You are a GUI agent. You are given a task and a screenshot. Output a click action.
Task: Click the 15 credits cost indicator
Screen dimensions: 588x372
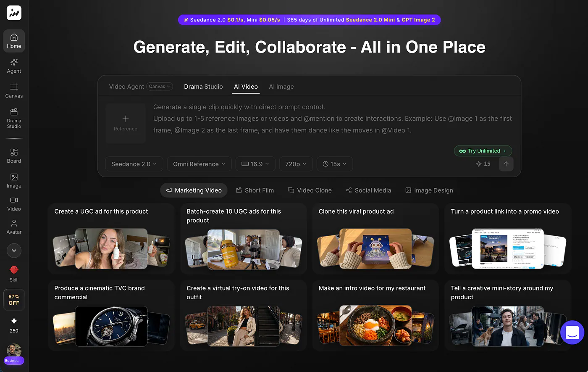point(483,164)
